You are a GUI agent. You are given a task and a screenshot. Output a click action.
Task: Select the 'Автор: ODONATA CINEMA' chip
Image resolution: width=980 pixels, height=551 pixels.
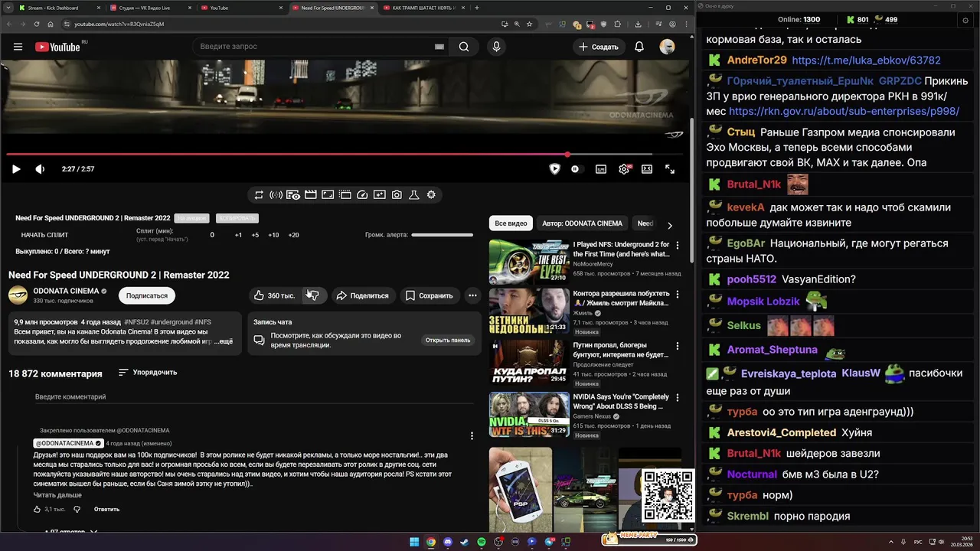tap(582, 223)
